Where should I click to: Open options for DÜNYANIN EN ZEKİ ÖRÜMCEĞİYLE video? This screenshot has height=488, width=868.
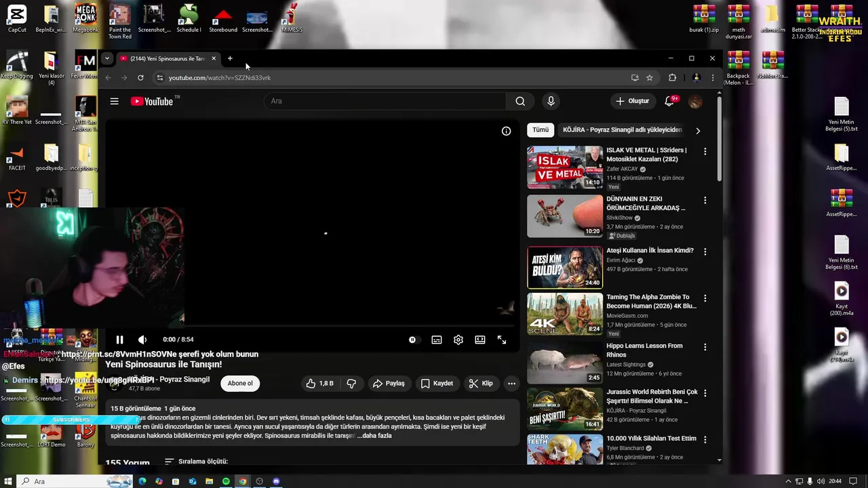click(705, 200)
